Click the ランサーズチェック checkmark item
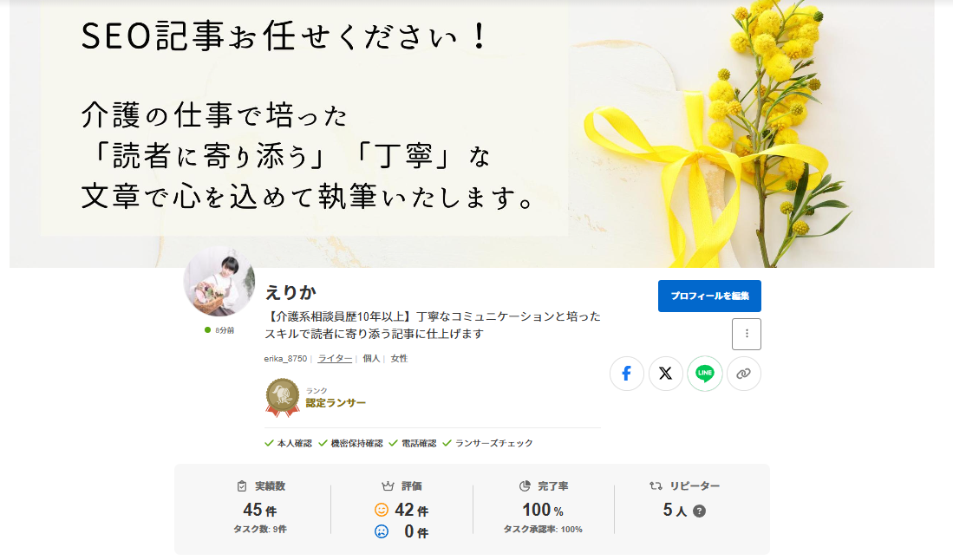 click(x=488, y=443)
